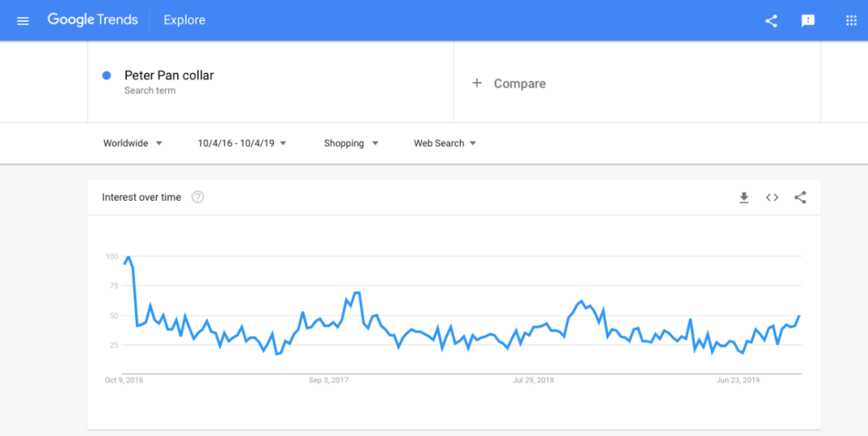
Task: Open the hamburger main menu
Action: coord(23,21)
